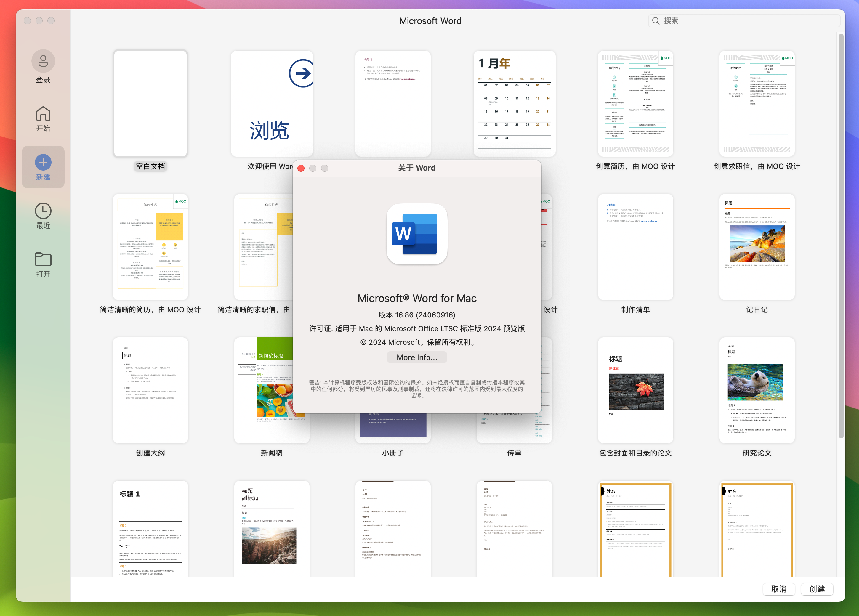The image size is (859, 616).
Task: Select 创意简历，由 MOO 设计 template
Action: [636, 104]
